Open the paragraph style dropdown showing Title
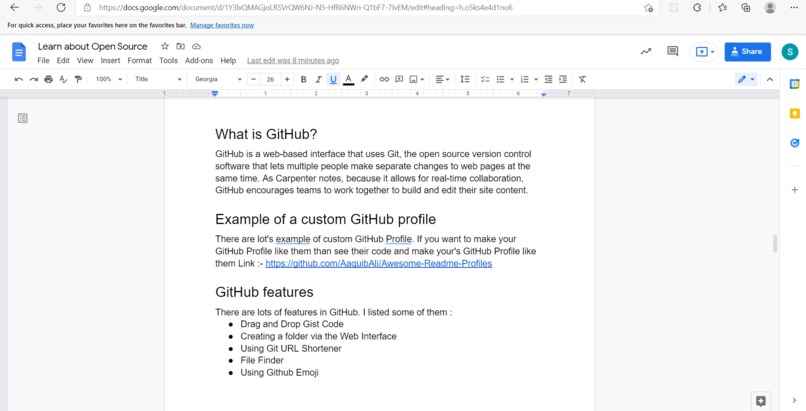The height and width of the screenshot is (411, 806). tap(158, 79)
